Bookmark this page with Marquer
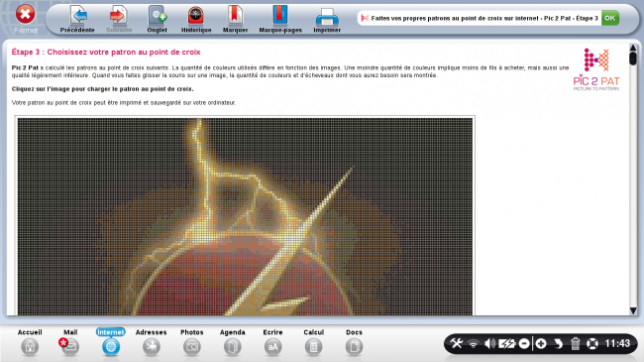Image resolution: width=644 pixels, height=362 pixels. coord(235,19)
